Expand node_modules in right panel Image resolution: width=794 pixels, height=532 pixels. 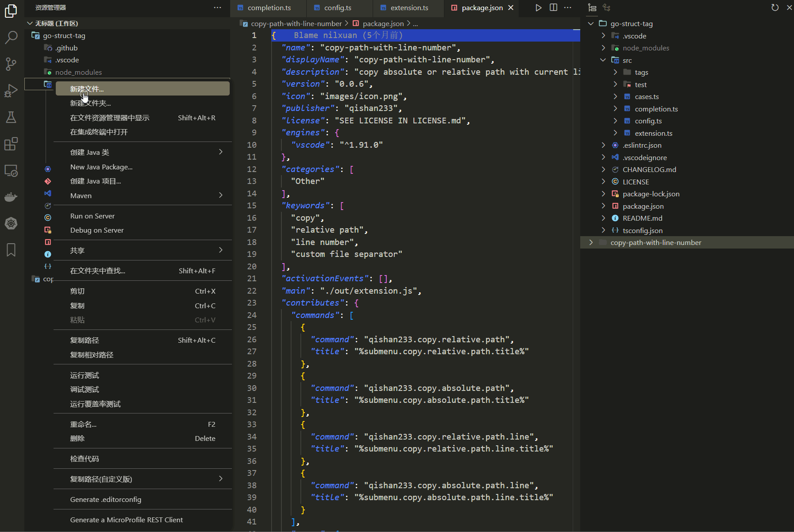[x=603, y=48]
